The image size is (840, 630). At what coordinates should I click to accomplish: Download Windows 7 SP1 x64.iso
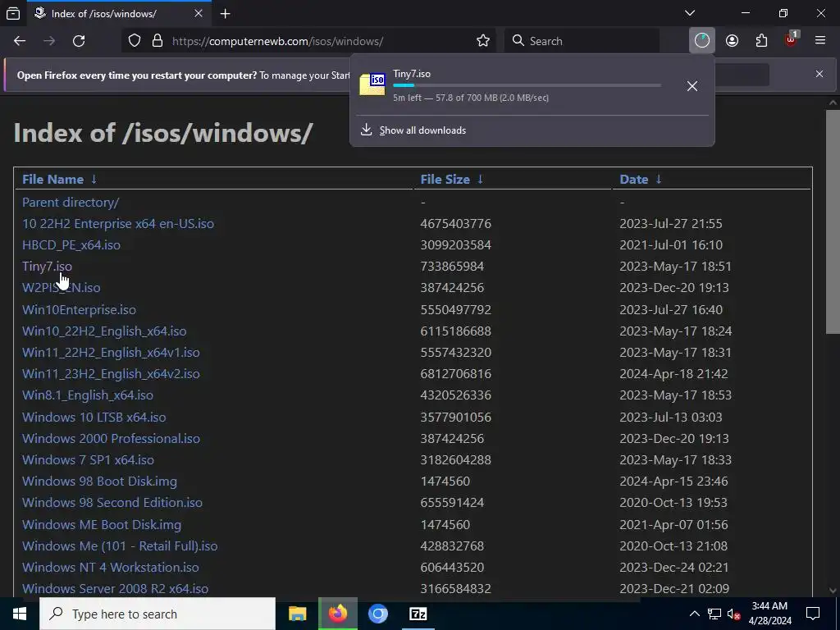[88, 459]
